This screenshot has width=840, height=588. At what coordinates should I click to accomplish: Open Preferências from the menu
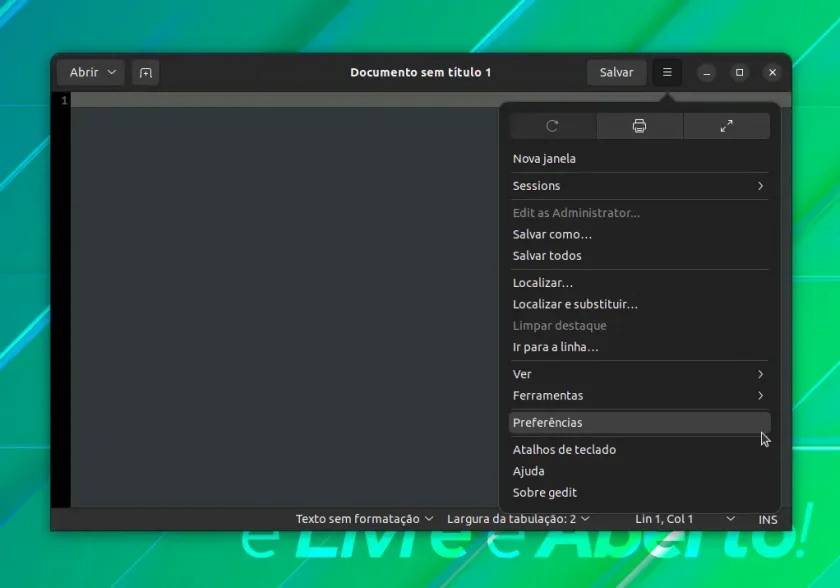coord(640,423)
